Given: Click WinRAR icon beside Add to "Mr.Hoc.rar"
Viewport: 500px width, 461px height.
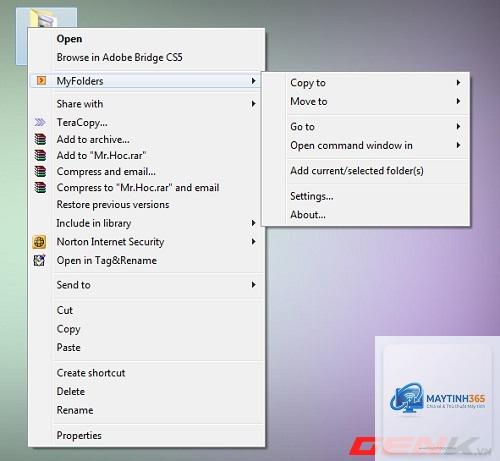Looking at the screenshot, I should coord(40,155).
